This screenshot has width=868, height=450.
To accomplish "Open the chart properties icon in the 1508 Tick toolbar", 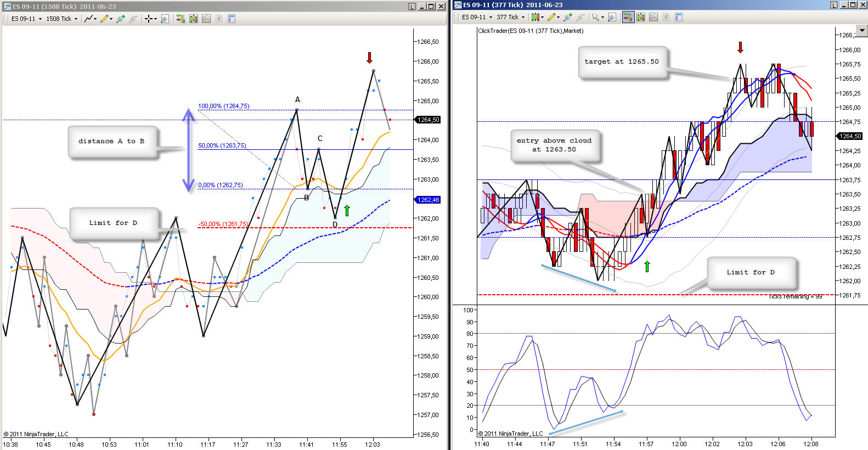I will tap(232, 19).
